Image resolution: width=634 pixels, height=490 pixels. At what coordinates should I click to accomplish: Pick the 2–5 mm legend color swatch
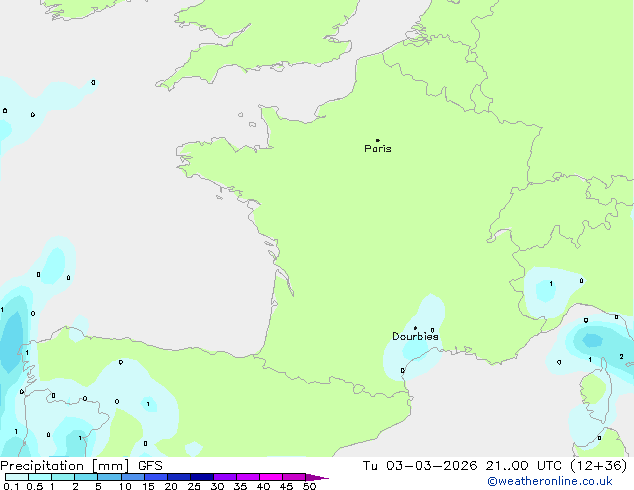(x=86, y=477)
